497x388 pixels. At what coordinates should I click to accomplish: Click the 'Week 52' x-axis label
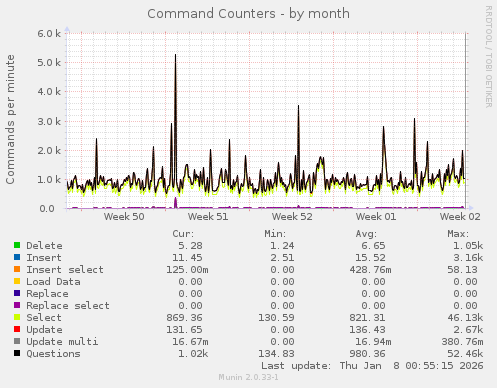(292, 217)
